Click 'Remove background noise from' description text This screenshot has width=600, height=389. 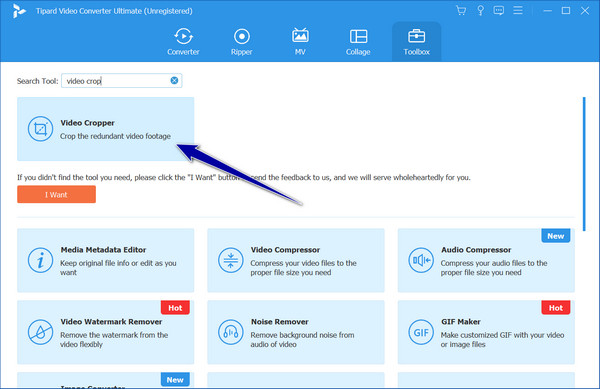click(302, 335)
